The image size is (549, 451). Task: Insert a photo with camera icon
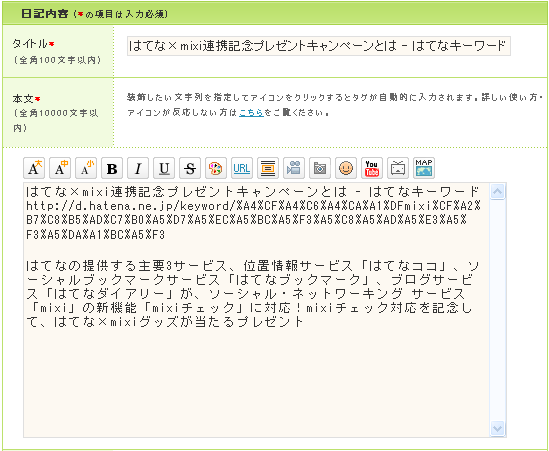click(320, 168)
